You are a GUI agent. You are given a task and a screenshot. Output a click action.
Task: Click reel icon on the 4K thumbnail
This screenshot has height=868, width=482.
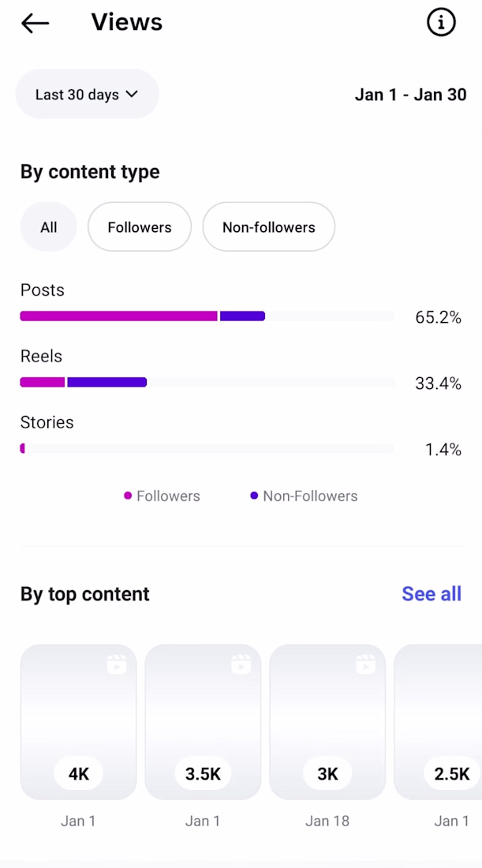point(117,664)
